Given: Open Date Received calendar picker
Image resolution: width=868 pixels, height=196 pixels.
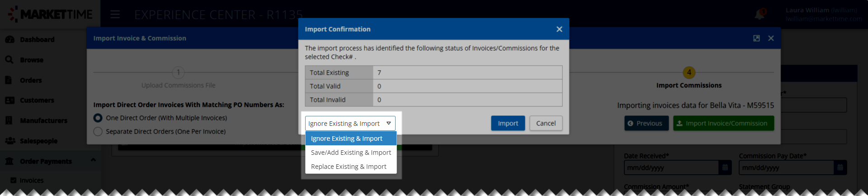Looking at the screenshot, I should pos(725,167).
